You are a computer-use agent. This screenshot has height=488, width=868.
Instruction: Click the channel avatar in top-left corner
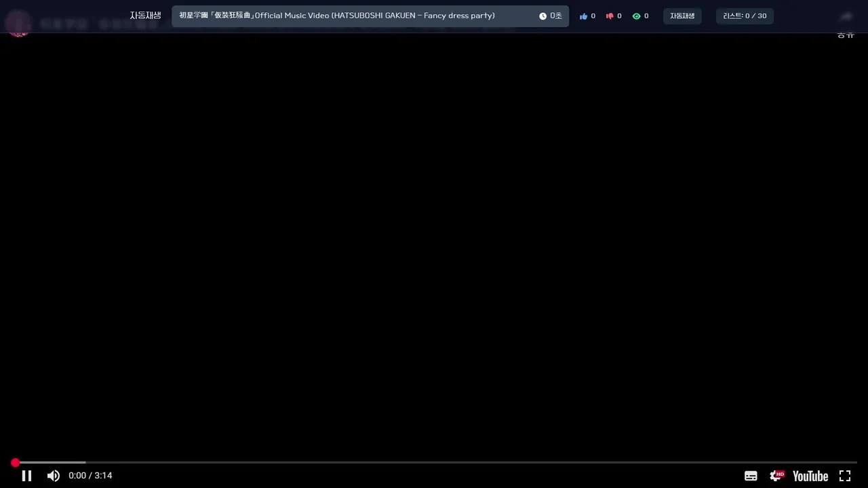tap(18, 24)
